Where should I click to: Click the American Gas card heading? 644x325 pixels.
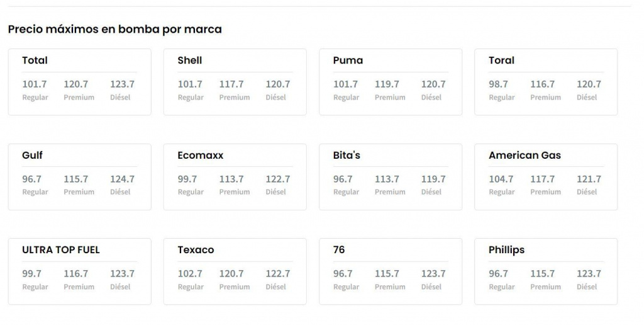click(x=525, y=155)
